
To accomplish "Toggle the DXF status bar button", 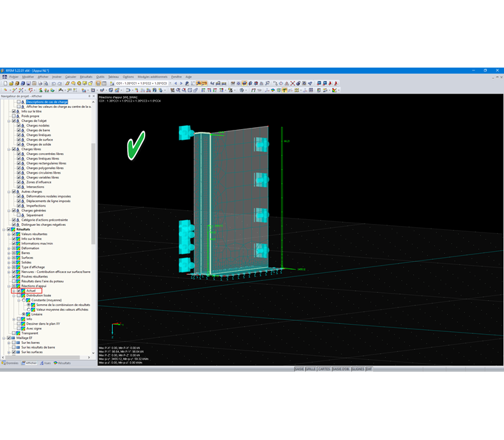I will 369,369.
